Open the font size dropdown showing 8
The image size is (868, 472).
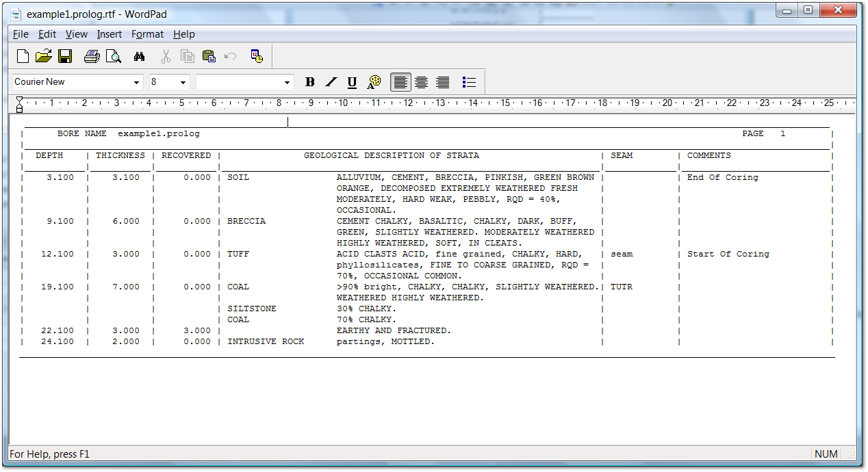pyautogui.click(x=183, y=82)
